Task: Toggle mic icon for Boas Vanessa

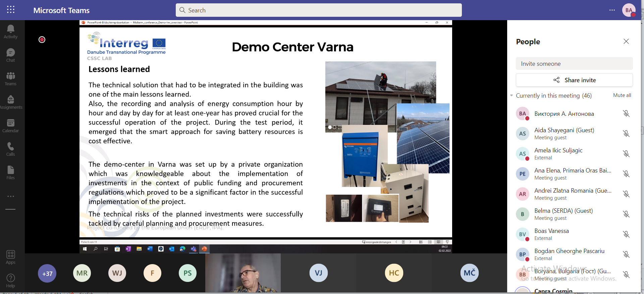Action: (x=626, y=234)
